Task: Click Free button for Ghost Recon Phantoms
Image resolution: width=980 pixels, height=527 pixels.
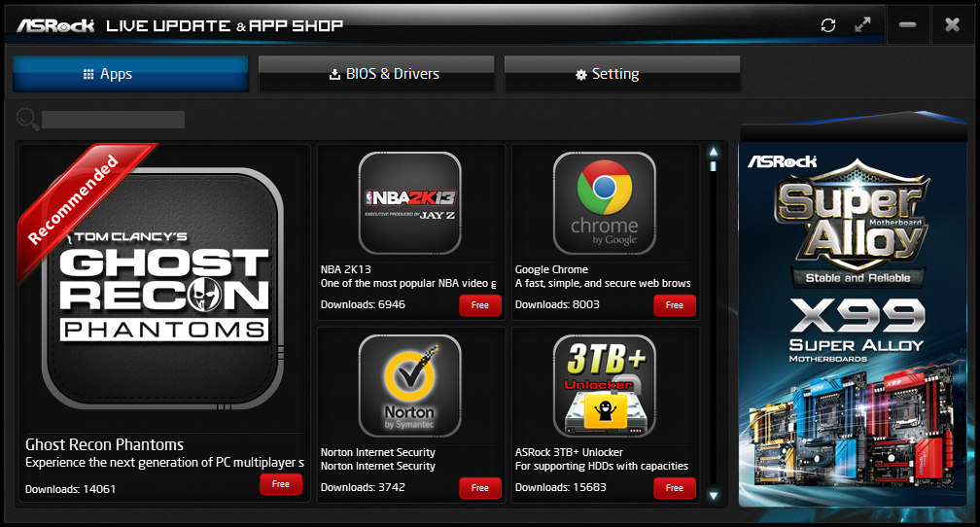Action: coord(281,484)
